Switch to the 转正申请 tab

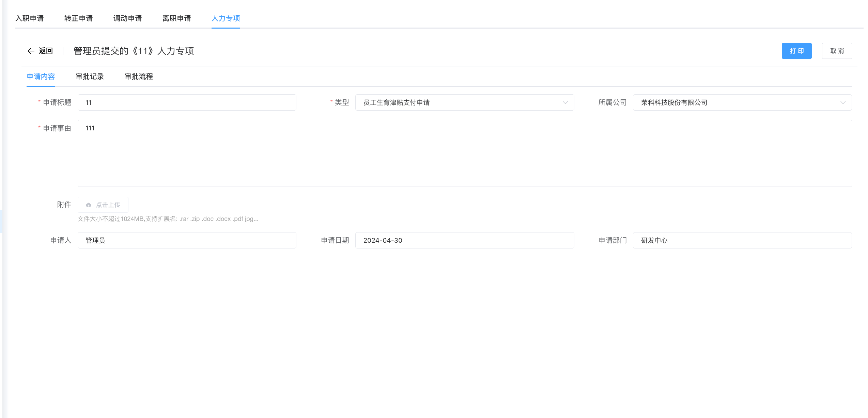[x=79, y=18]
